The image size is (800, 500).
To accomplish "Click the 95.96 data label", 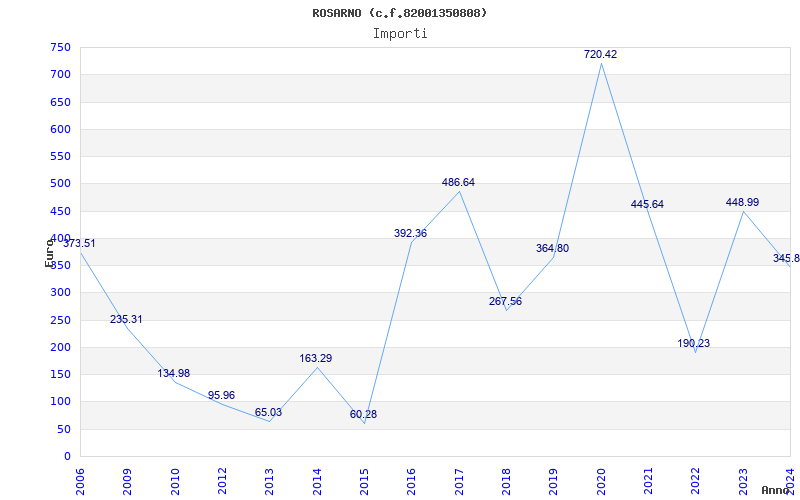I will tap(221, 395).
